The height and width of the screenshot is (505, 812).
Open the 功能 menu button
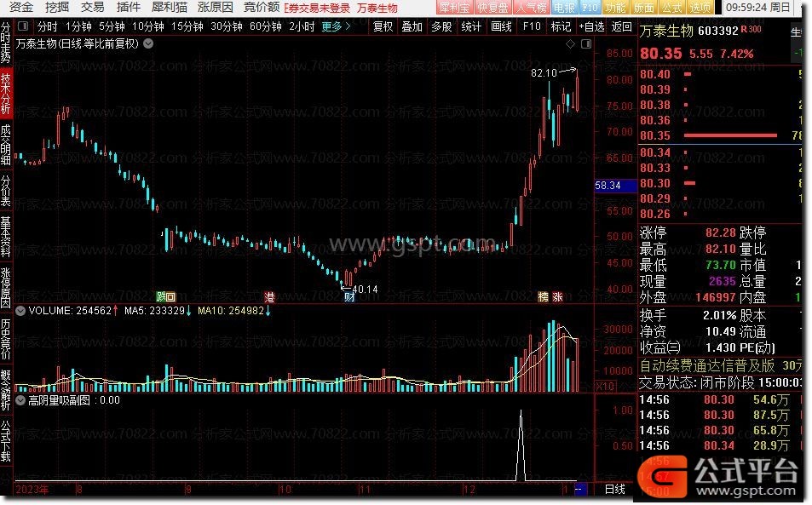click(616, 8)
